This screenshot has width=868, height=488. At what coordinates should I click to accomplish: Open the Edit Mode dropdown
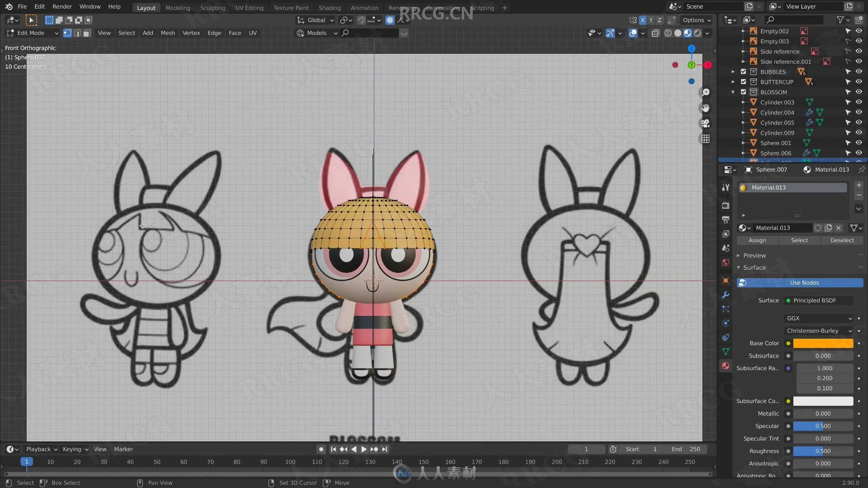pos(30,33)
